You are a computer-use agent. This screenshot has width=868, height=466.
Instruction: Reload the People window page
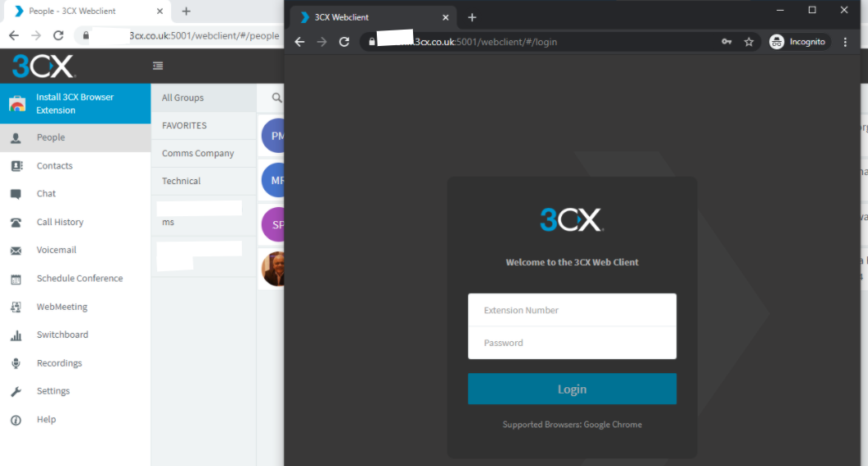pos(58,35)
